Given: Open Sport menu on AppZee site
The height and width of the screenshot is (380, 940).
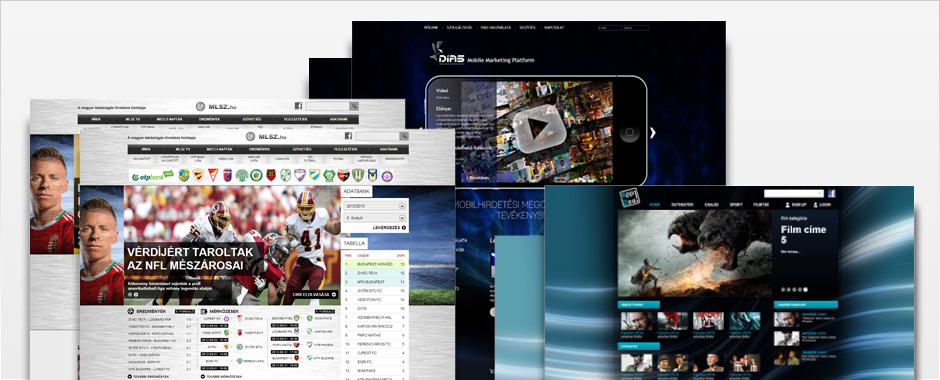Looking at the screenshot, I should [x=736, y=204].
